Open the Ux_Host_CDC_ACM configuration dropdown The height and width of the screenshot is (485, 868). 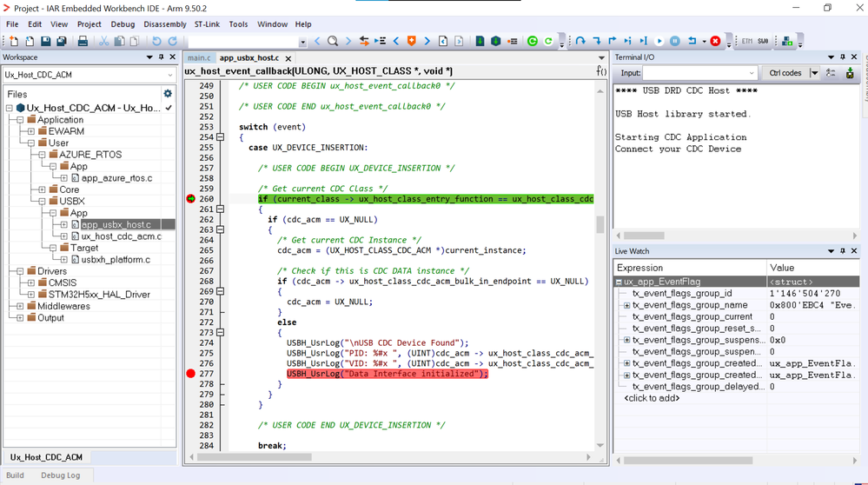pos(170,75)
